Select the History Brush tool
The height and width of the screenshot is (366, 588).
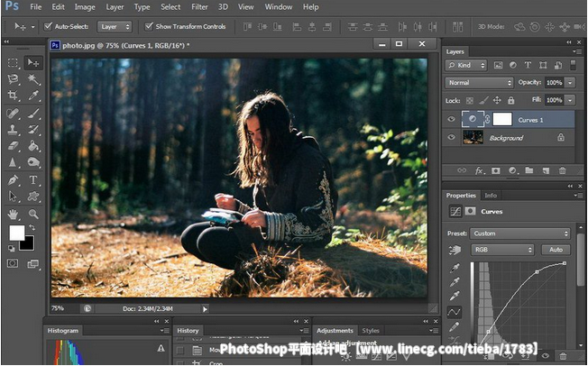click(33, 130)
